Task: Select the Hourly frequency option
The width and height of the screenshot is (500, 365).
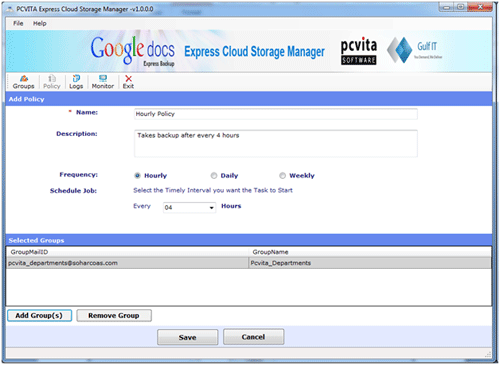Action: pyautogui.click(x=137, y=175)
